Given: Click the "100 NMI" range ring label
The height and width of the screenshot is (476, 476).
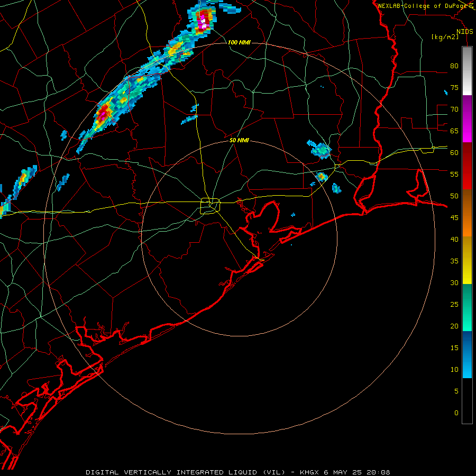Looking at the screenshot, I should (239, 42).
